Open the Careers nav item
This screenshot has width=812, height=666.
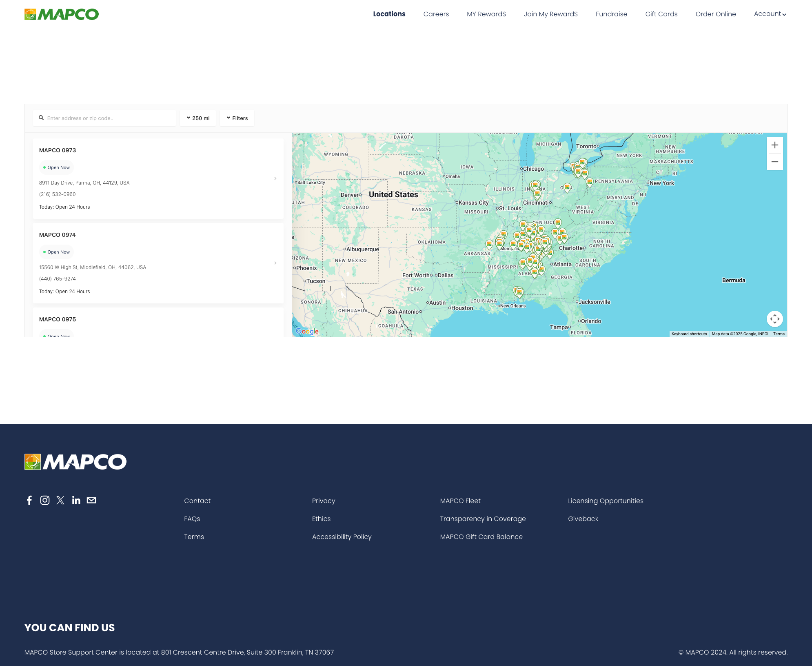pyautogui.click(x=436, y=14)
